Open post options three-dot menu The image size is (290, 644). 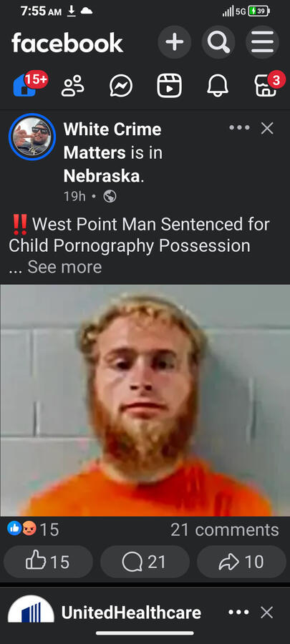tap(239, 128)
